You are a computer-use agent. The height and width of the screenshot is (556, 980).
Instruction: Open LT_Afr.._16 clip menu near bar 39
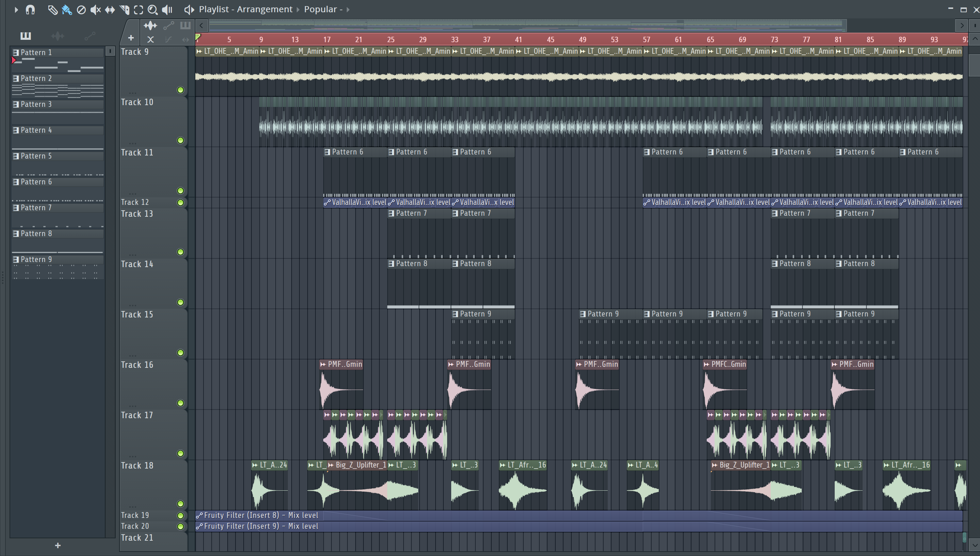point(503,465)
